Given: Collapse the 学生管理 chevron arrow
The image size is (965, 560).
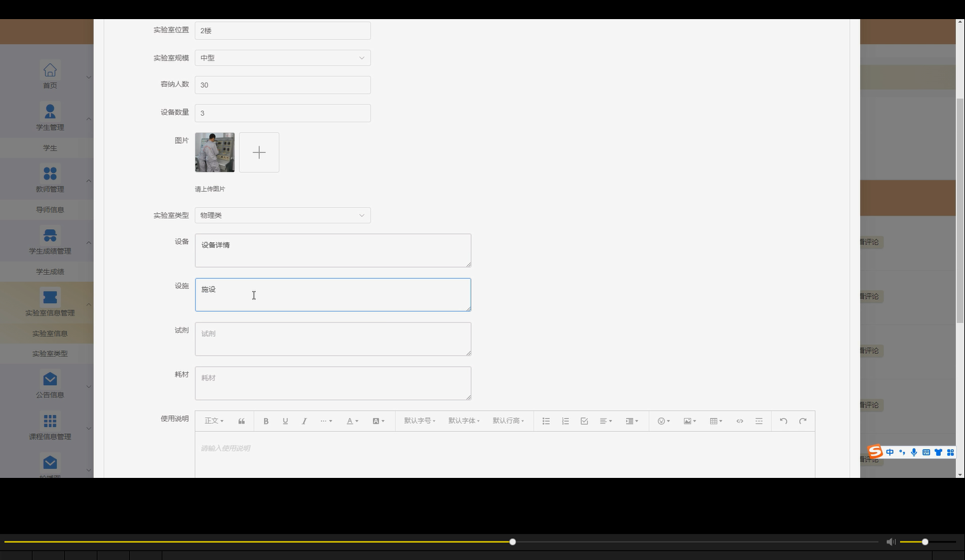Looking at the screenshot, I should 88,119.
